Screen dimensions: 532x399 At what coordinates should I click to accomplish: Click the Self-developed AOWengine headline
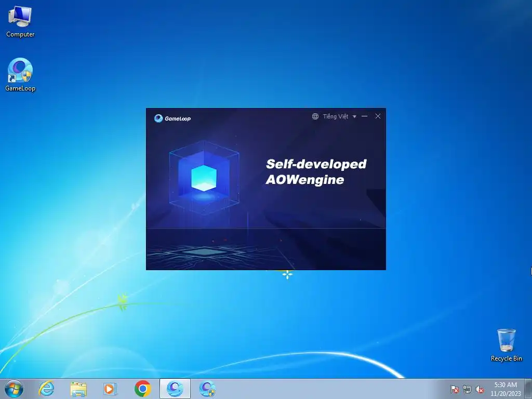(x=316, y=172)
